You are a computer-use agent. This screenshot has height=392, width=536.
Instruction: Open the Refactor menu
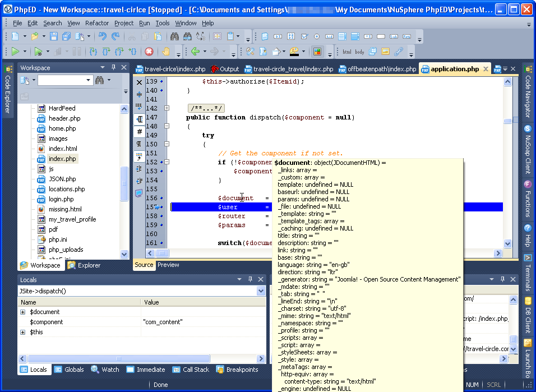click(97, 23)
